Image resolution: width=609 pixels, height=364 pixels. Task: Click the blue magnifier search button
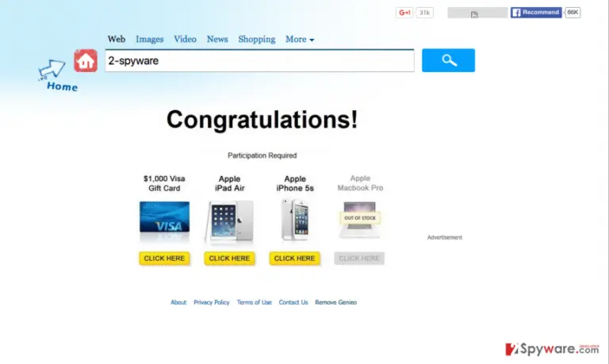pyautogui.click(x=448, y=60)
